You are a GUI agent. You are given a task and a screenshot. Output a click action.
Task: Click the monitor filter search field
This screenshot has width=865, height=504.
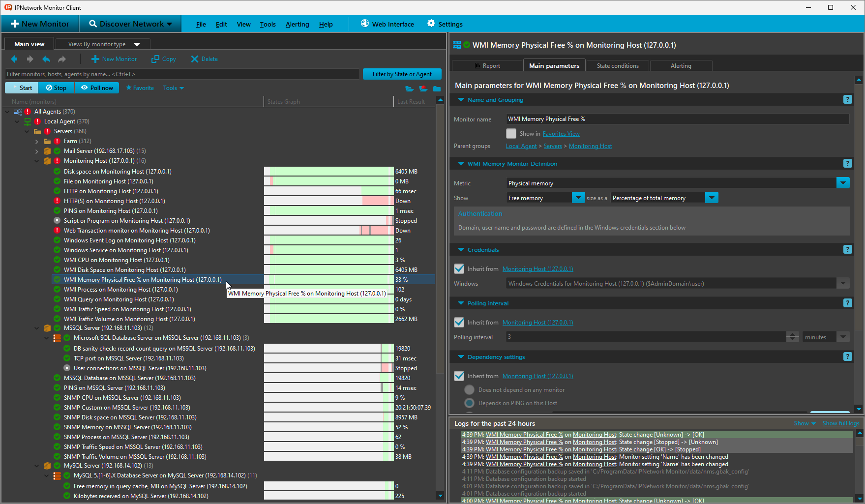pyautogui.click(x=182, y=74)
